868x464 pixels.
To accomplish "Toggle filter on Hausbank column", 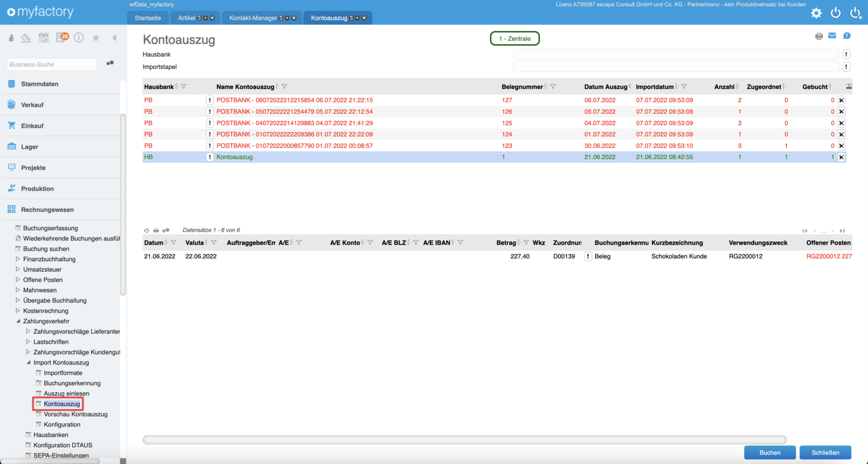I will 184,87.
